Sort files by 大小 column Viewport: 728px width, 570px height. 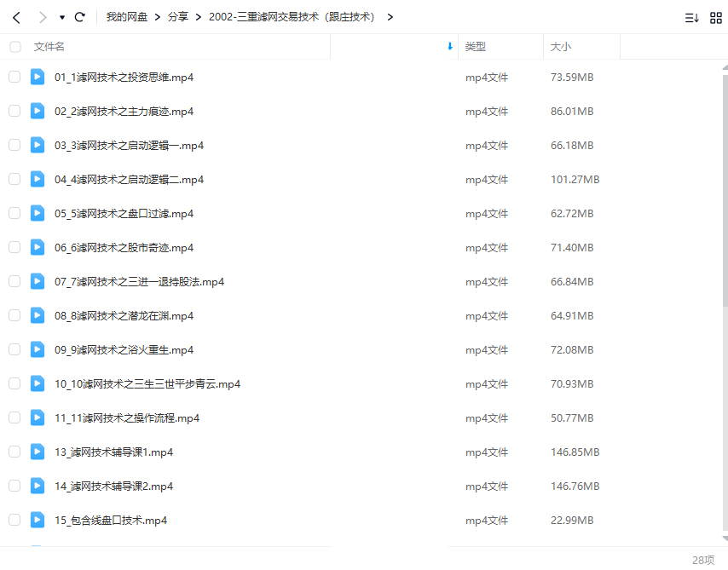(x=561, y=47)
